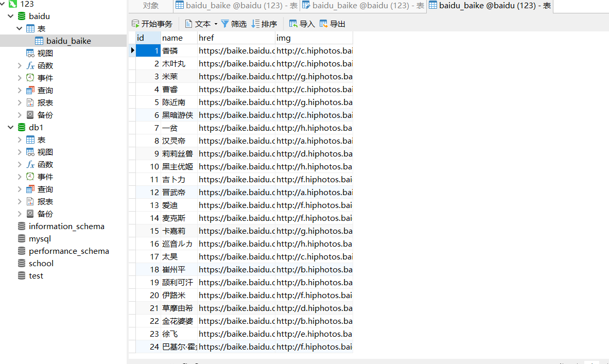Screen dimensions: 609x364
Task: Click the name cell 崔州平
Action: point(179,269)
